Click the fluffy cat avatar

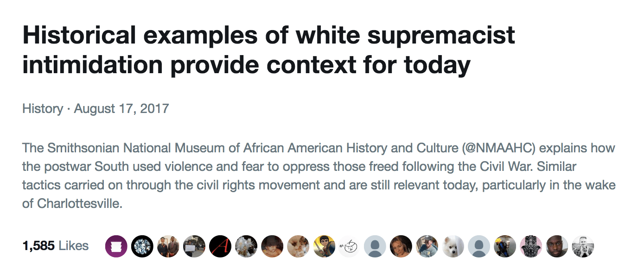click(x=298, y=246)
